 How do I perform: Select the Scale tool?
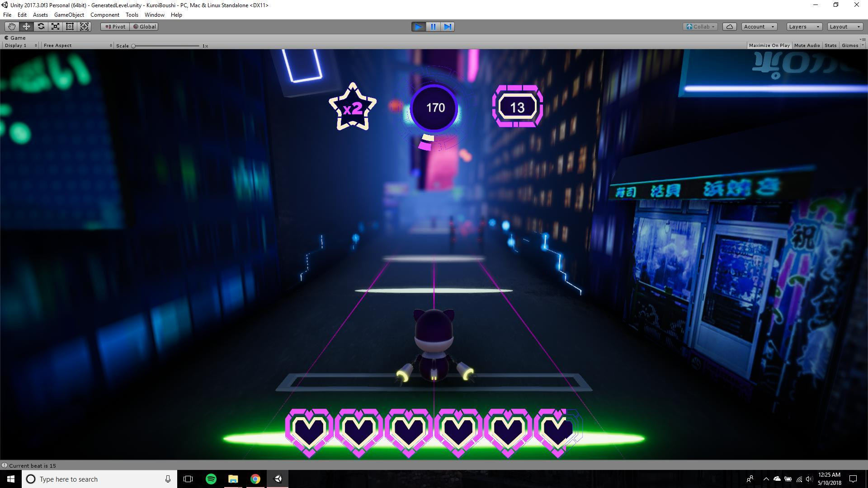tap(55, 27)
